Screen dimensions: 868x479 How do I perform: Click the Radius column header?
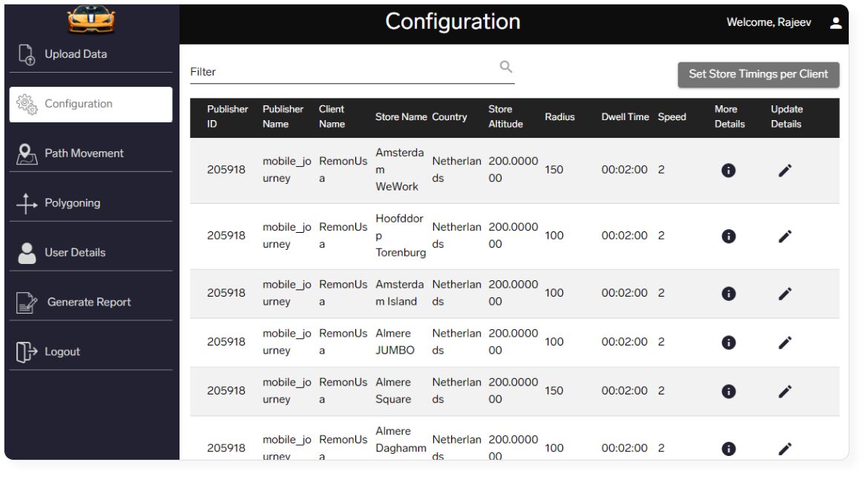coord(559,116)
